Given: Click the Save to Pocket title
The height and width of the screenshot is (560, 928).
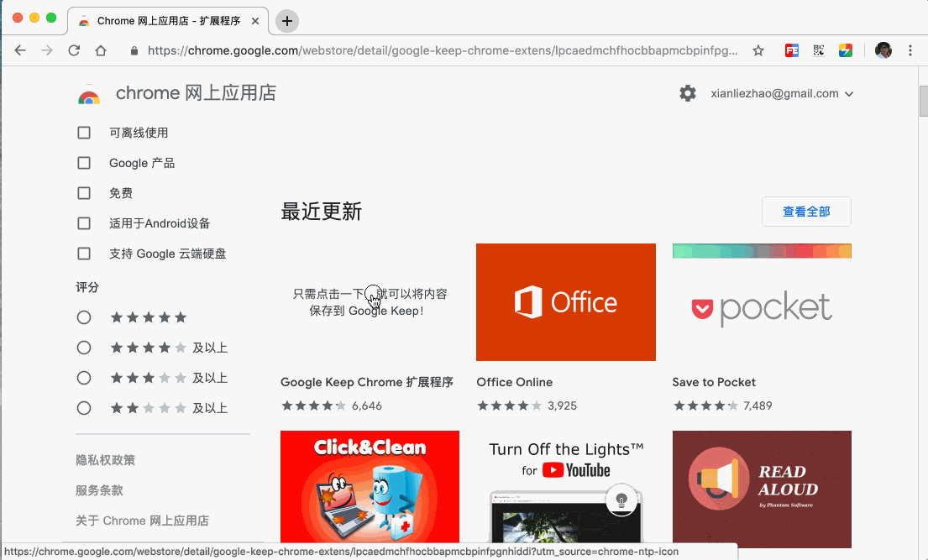Looking at the screenshot, I should point(714,382).
